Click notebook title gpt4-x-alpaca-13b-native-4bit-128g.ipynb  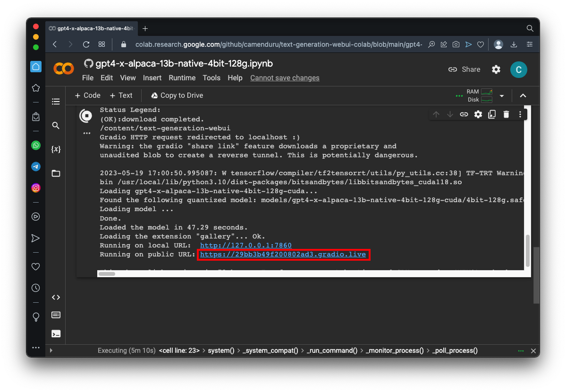[184, 64]
